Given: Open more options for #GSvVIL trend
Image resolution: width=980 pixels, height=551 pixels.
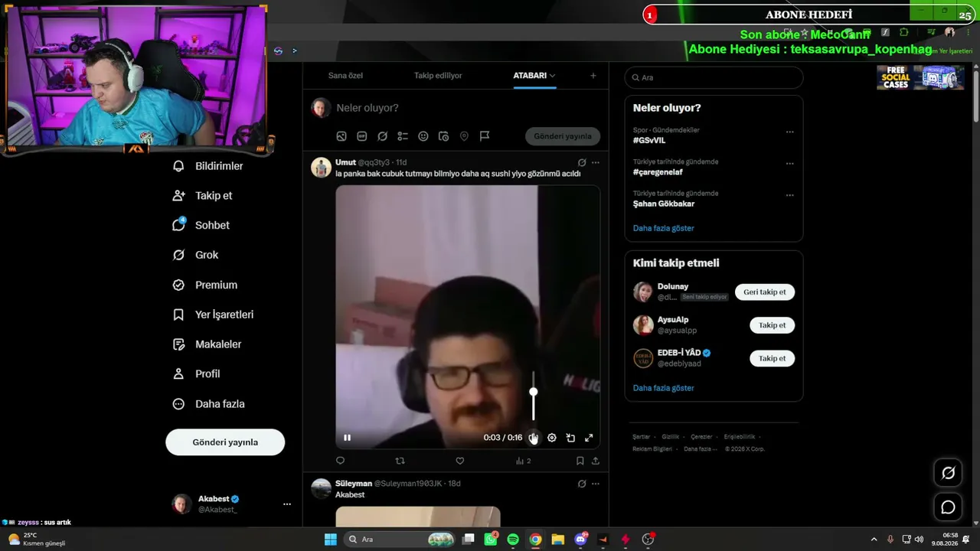Looking at the screenshot, I should point(790,132).
